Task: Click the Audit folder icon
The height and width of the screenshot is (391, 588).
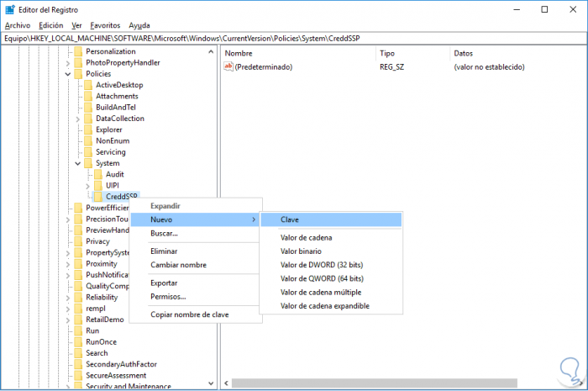Action: [98, 174]
